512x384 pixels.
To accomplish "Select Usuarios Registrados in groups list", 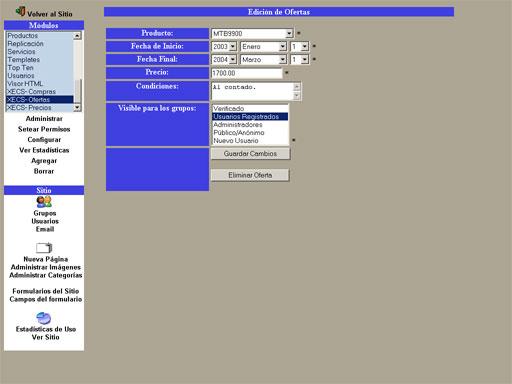I will click(x=250, y=117).
